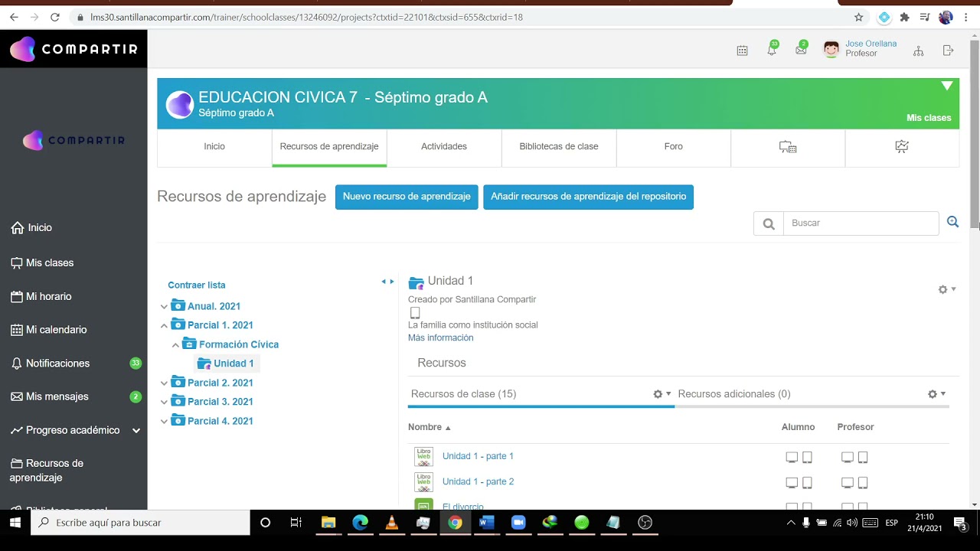
Task: Sort by the Nombre column header
Action: [430, 427]
